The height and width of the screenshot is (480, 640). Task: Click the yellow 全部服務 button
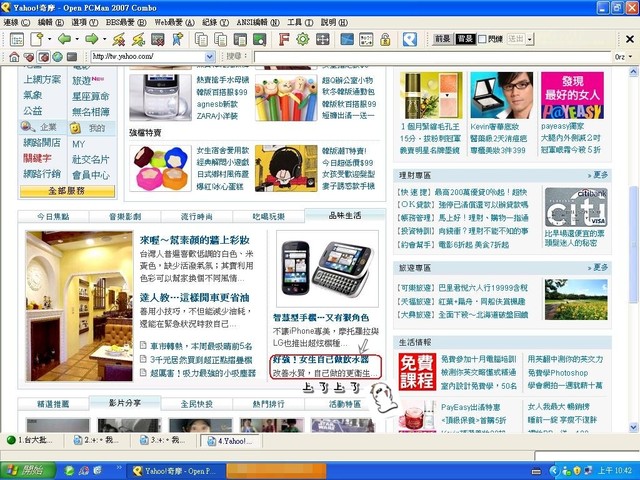(x=67, y=191)
